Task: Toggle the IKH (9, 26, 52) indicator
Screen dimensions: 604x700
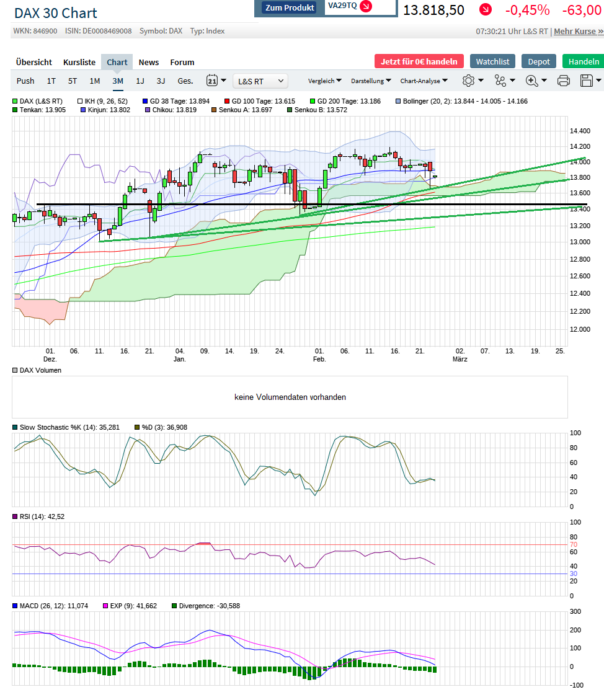Action: tap(81, 101)
